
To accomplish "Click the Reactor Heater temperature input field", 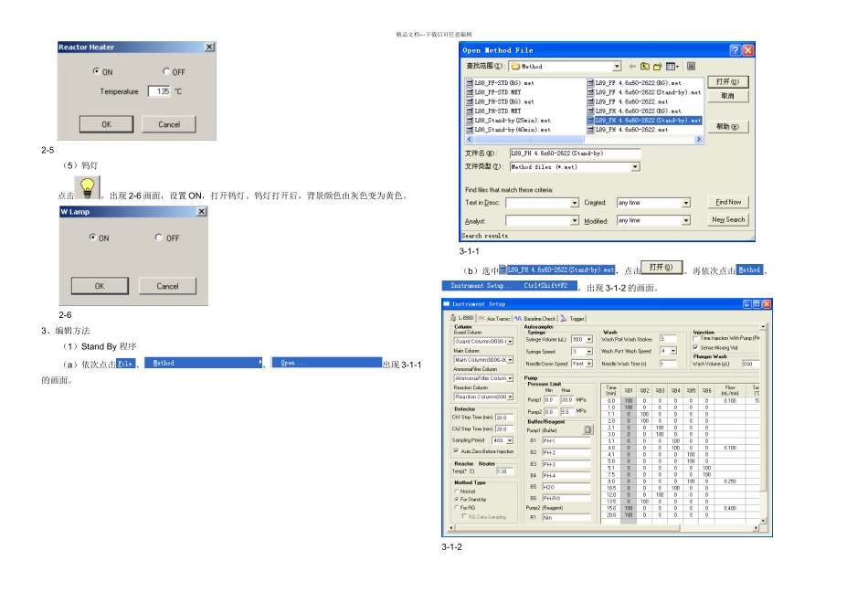I will coord(159,91).
